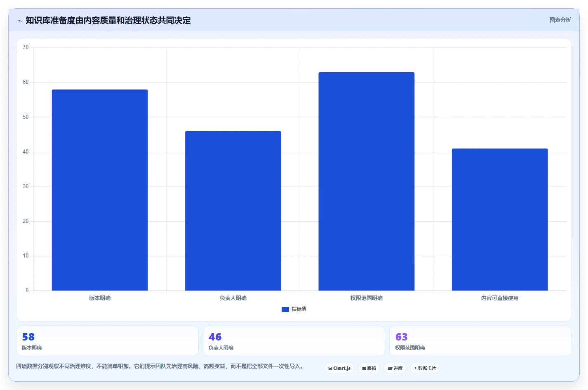Click the 58 value in the data card
Viewport: 588px width, 390px height.
click(x=28, y=337)
